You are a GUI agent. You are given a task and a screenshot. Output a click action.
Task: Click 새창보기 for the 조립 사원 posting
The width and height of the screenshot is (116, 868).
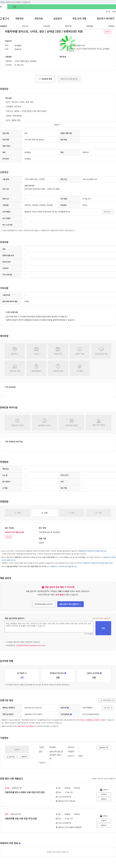pos(104,825)
